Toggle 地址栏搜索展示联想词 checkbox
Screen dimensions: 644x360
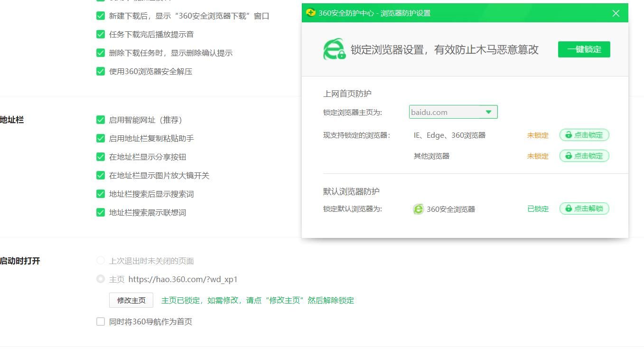click(101, 212)
